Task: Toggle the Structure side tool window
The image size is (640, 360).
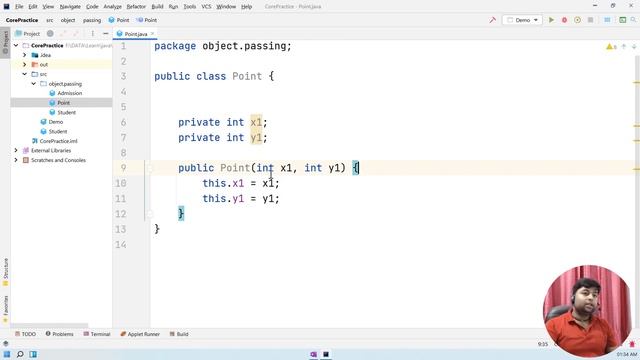Action: coord(5,271)
